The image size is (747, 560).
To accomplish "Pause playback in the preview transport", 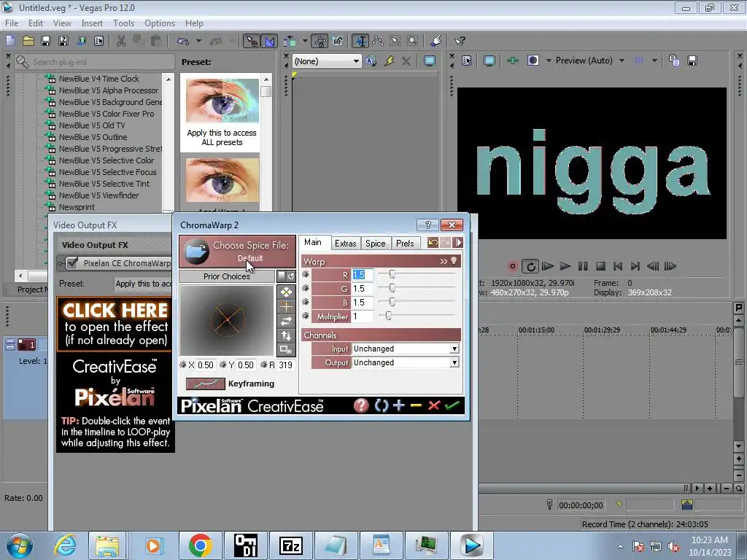I will 583,266.
